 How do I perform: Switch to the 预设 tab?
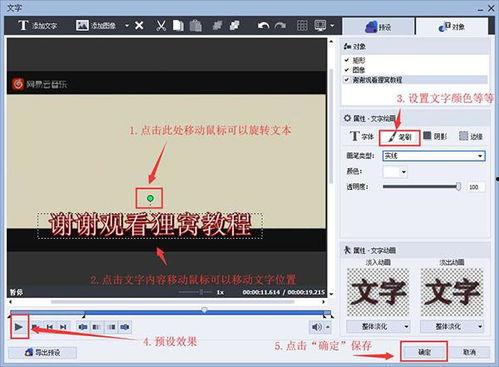(x=379, y=27)
